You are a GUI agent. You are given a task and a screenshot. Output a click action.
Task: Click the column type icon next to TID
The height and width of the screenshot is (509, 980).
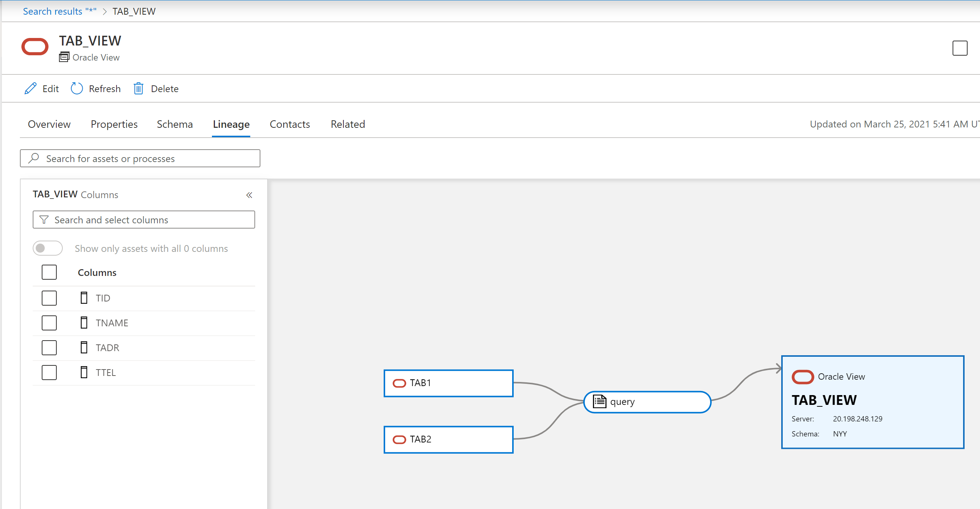click(84, 298)
